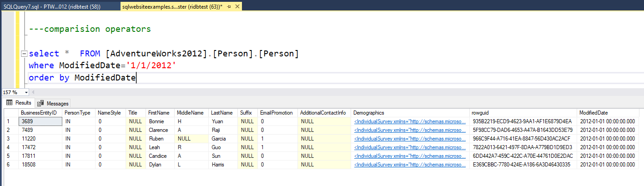Click the Messages tab icon
The height and width of the screenshot is (186, 644).
(41, 103)
